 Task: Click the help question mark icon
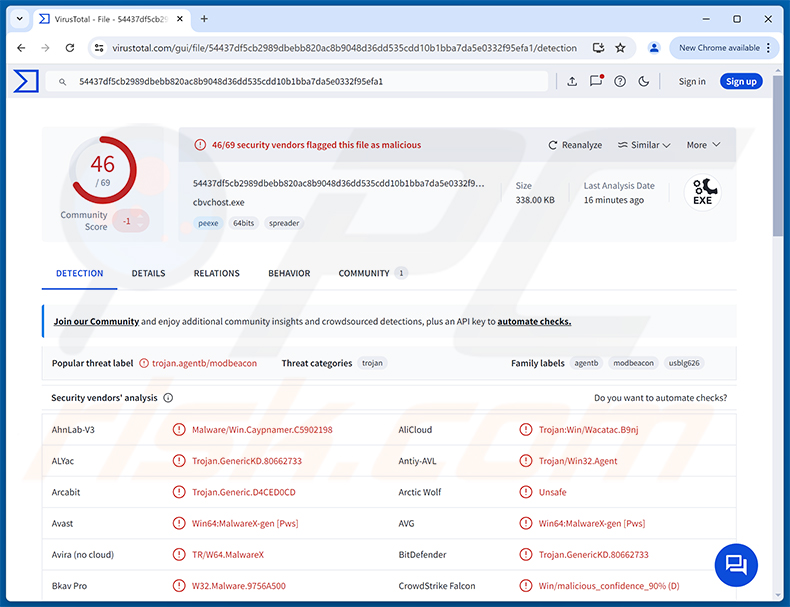click(620, 81)
